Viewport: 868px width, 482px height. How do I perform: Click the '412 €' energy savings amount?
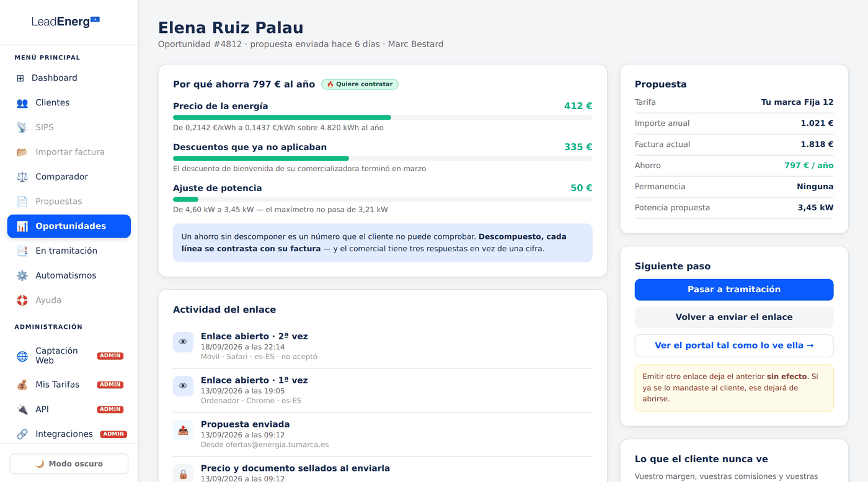(578, 106)
